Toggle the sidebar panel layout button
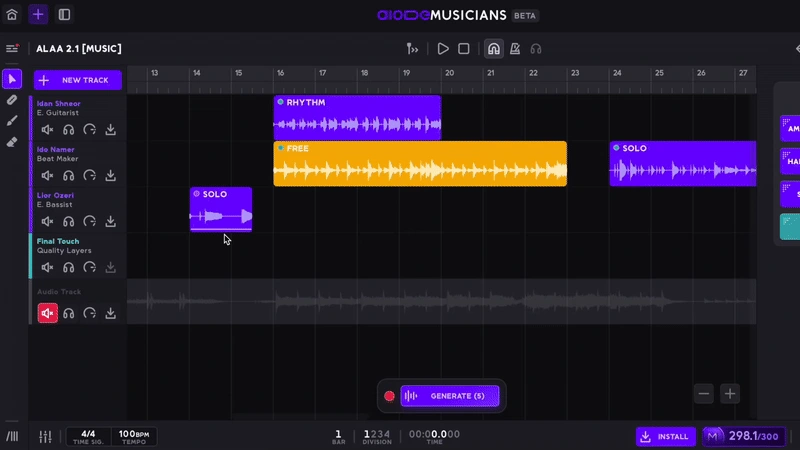This screenshot has width=800, height=450. [64, 15]
